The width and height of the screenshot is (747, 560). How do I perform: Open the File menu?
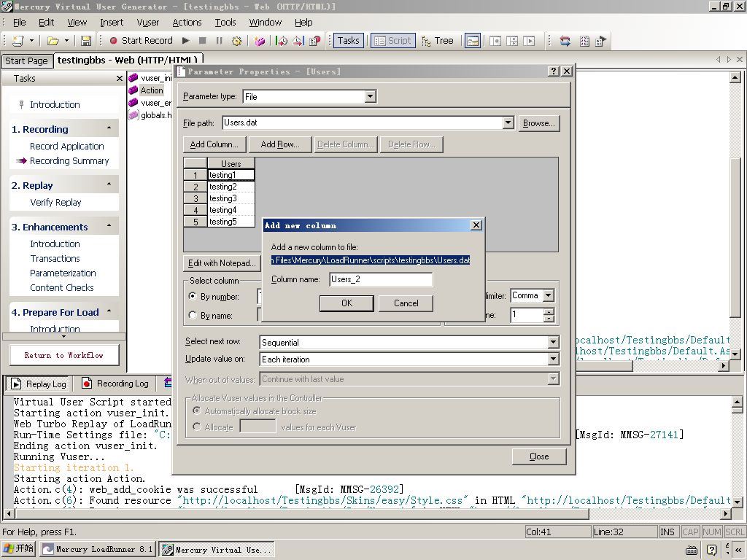pyautogui.click(x=20, y=23)
